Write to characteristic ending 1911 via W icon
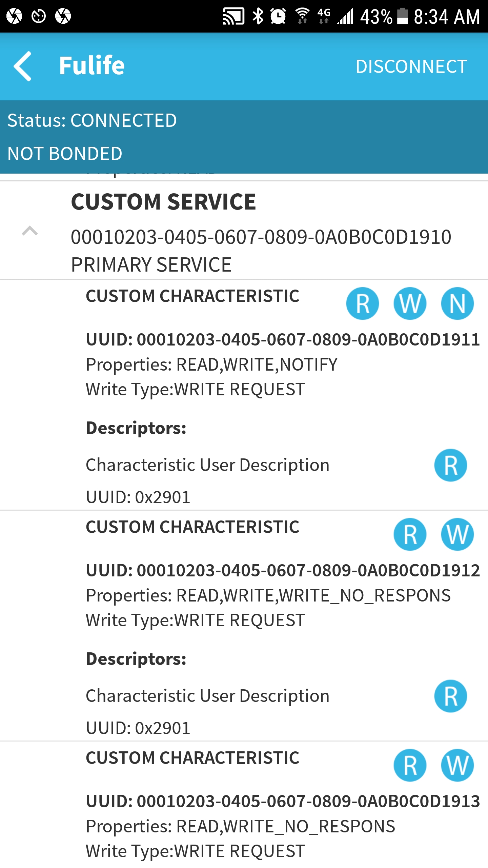 (410, 303)
